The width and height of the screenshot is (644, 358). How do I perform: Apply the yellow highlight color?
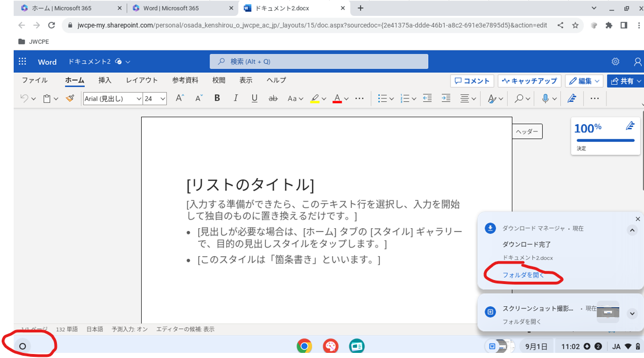tap(315, 98)
